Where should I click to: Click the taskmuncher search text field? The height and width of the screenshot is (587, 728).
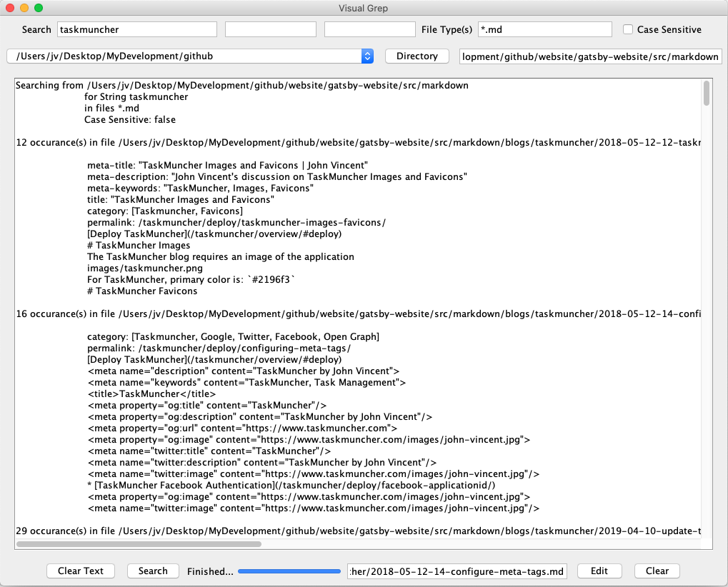click(x=137, y=29)
